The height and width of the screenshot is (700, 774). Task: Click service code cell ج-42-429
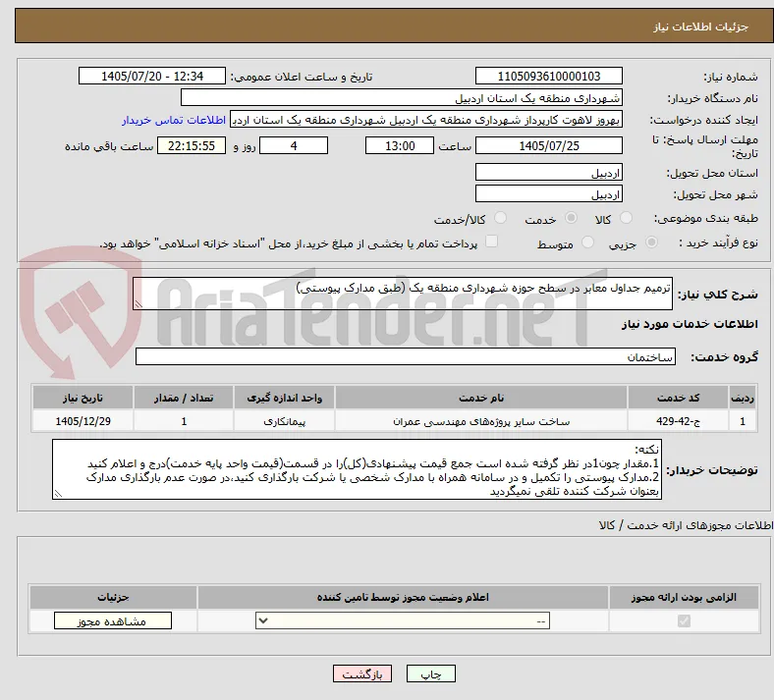pyautogui.click(x=679, y=421)
